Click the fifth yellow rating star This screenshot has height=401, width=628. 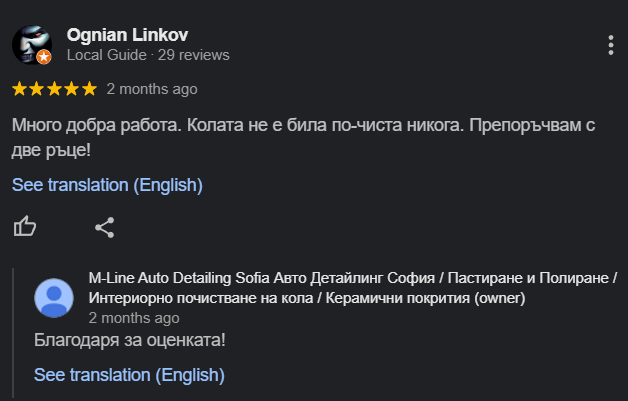point(90,89)
